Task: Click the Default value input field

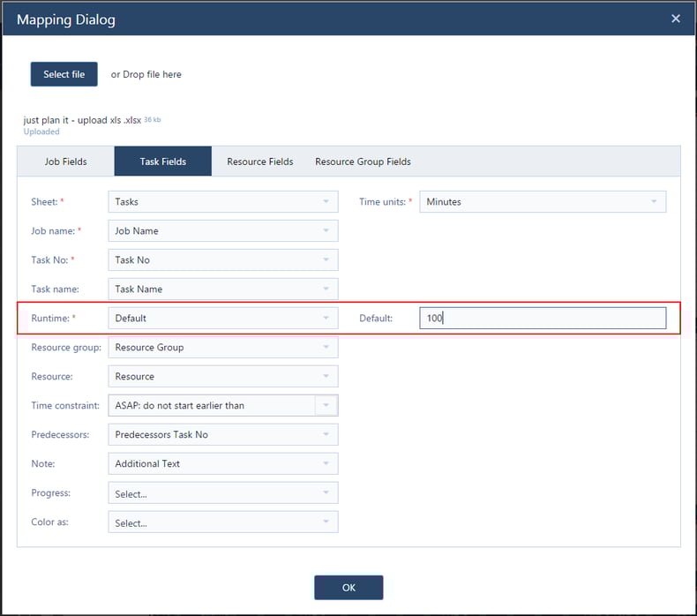Action: (x=542, y=318)
